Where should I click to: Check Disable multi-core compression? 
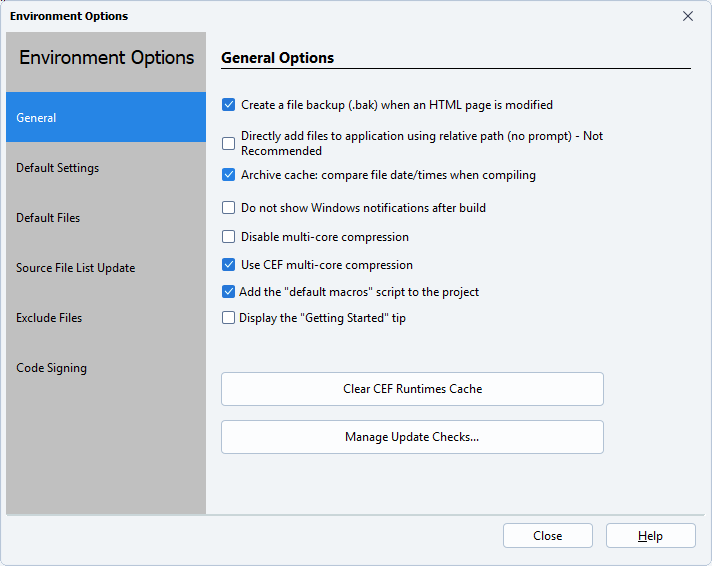tap(229, 238)
